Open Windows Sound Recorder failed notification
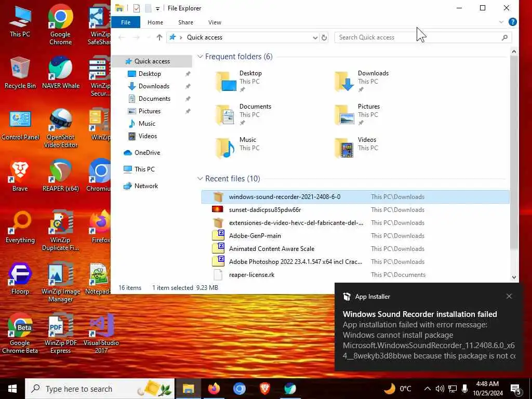 point(428,327)
